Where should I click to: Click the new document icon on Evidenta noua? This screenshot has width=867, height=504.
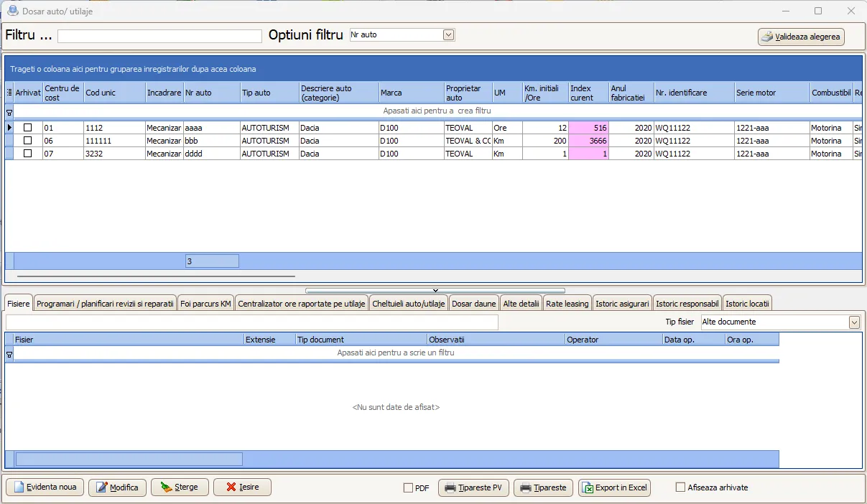click(x=19, y=487)
